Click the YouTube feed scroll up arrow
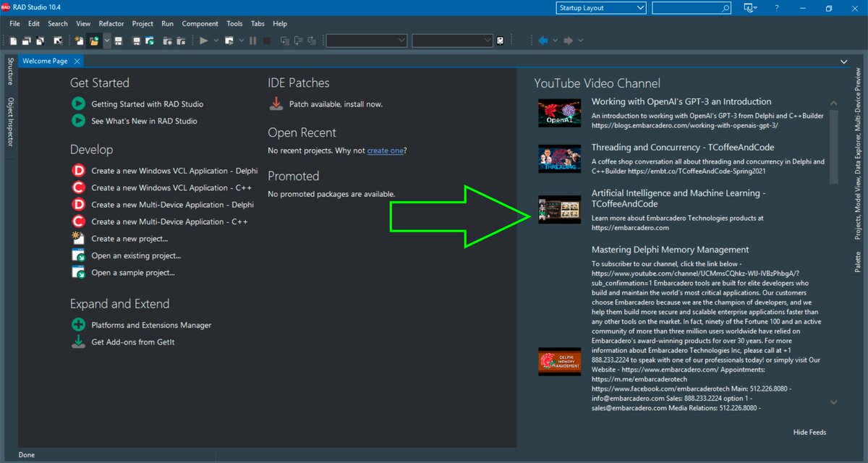 coord(833,103)
